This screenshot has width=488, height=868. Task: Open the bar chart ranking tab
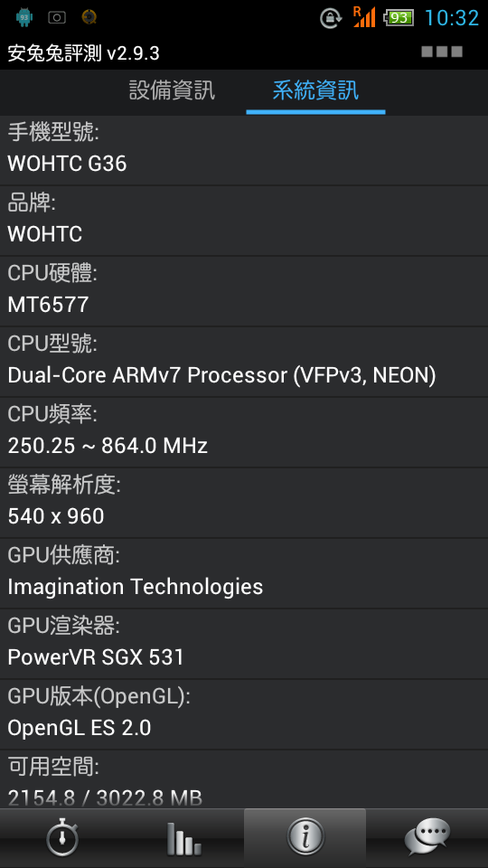pyautogui.click(x=183, y=837)
